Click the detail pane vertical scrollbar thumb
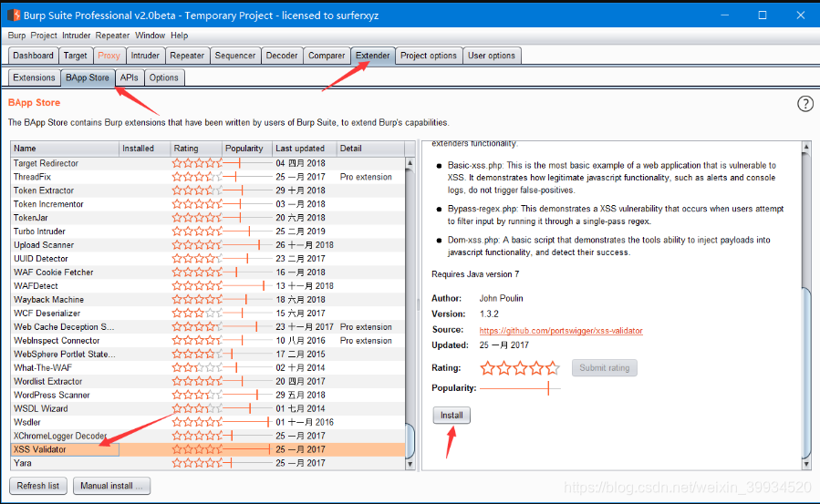The height and width of the screenshot is (504, 820). pos(806,371)
